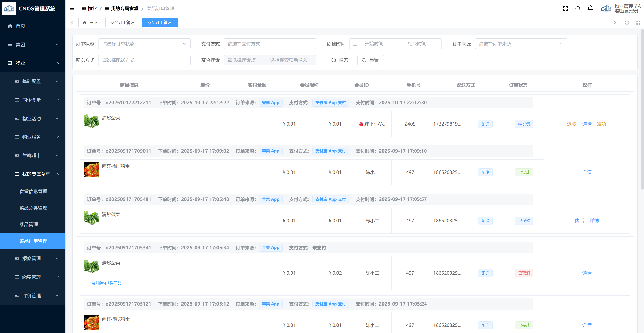Expand 展开剩余1件商品 in cancelled order
644x333 pixels.
pyautogui.click(x=105, y=283)
